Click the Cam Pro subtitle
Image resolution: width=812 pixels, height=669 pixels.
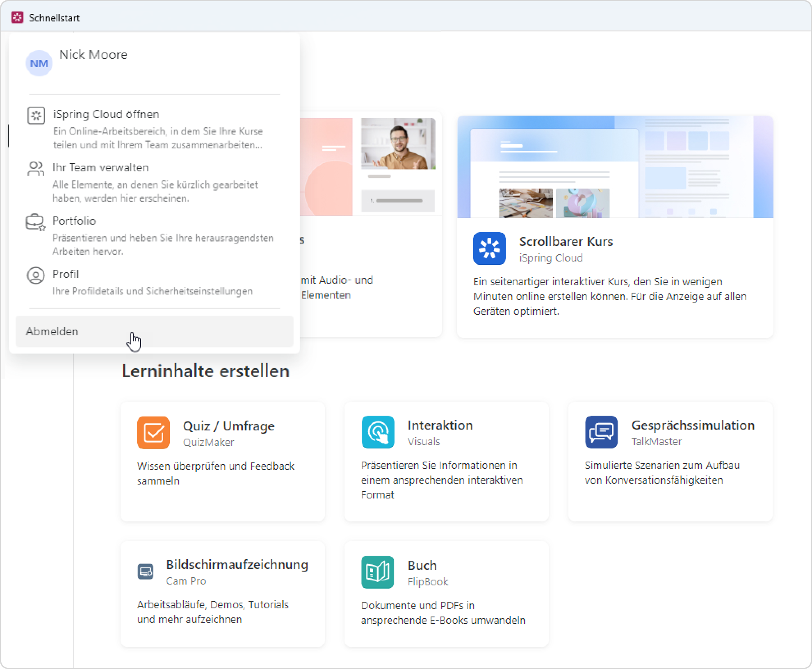coord(186,581)
